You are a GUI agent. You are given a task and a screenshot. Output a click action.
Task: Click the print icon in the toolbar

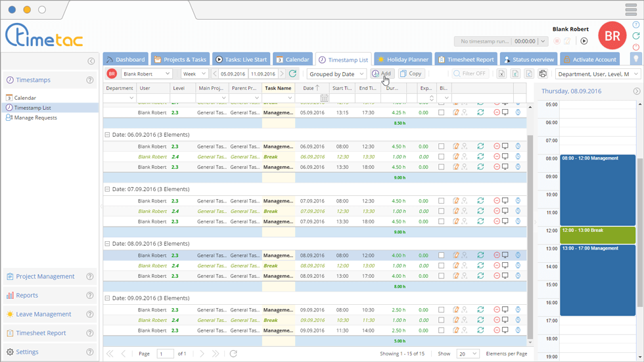(x=543, y=74)
